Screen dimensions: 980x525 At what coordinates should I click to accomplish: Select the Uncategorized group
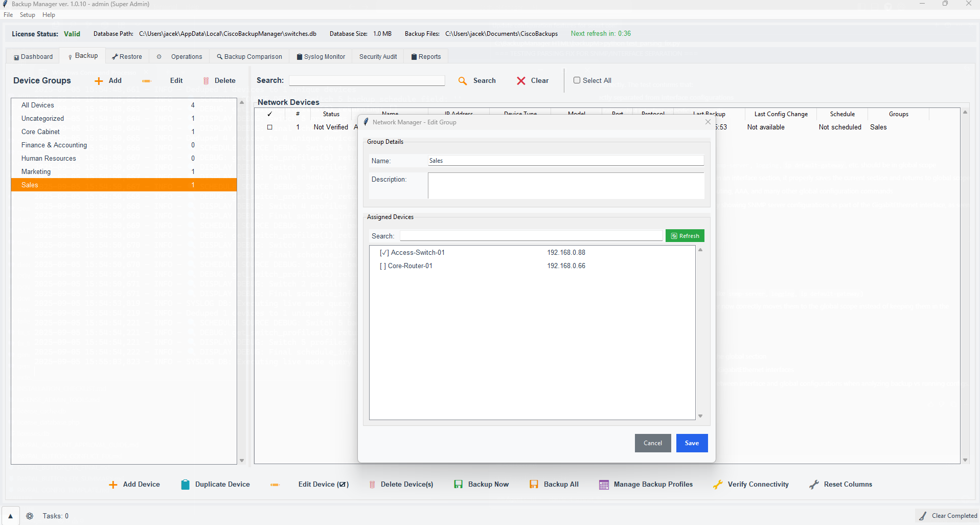(124, 118)
